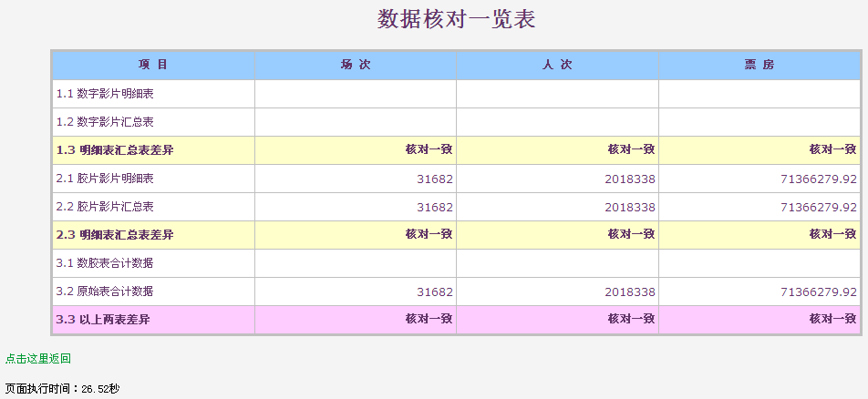Click 2018338 in the 3.2 原始表合计数据 row
This screenshot has width=868, height=399.
pos(630,292)
